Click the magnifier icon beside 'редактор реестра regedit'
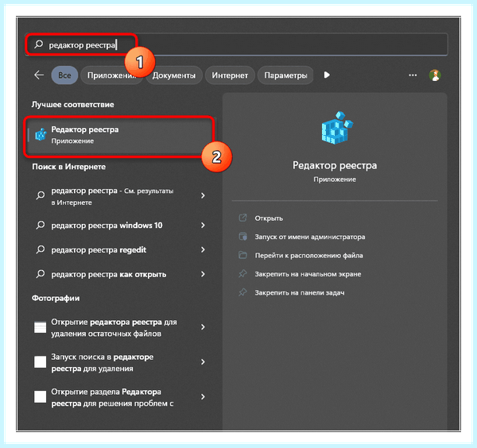This screenshot has width=477, height=448. pyautogui.click(x=41, y=250)
